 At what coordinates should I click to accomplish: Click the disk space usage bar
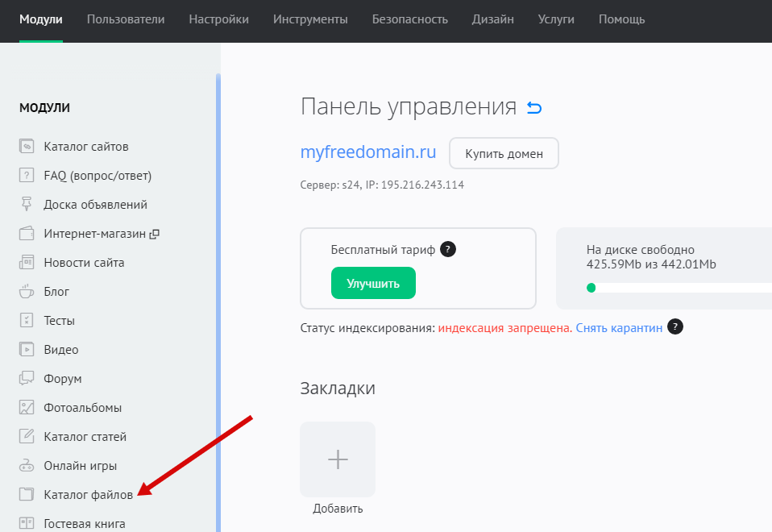pyautogui.click(x=677, y=288)
